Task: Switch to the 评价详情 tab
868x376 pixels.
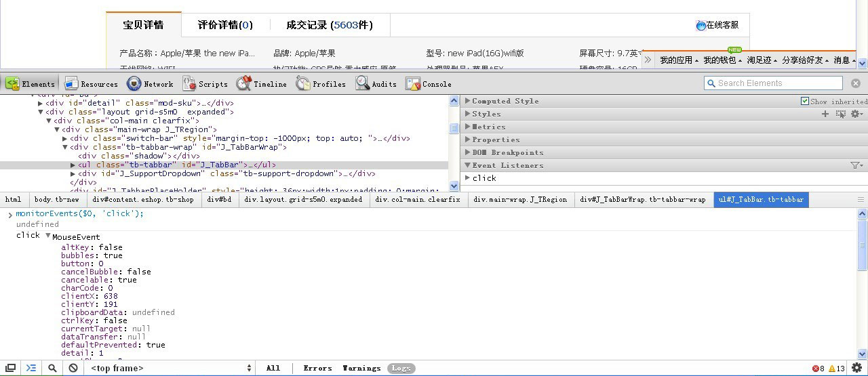Action: 225,25
